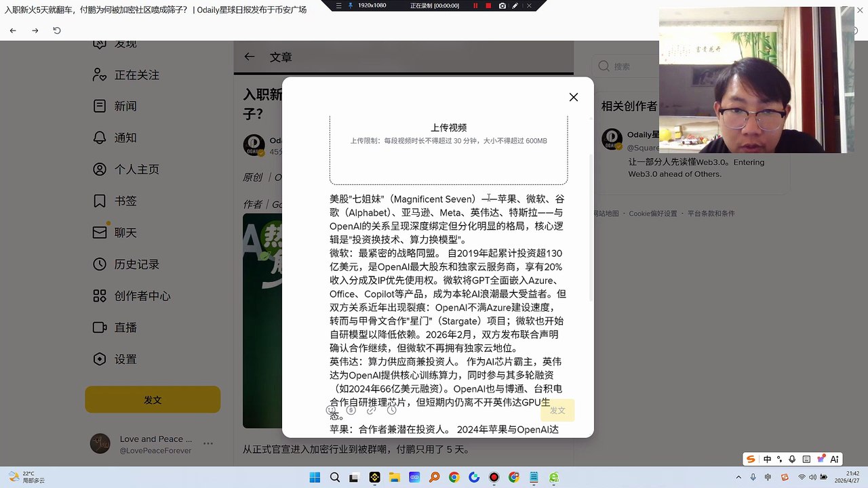The image size is (868, 488).
Task: Open File Explorer from the taskbar
Action: [x=395, y=478]
